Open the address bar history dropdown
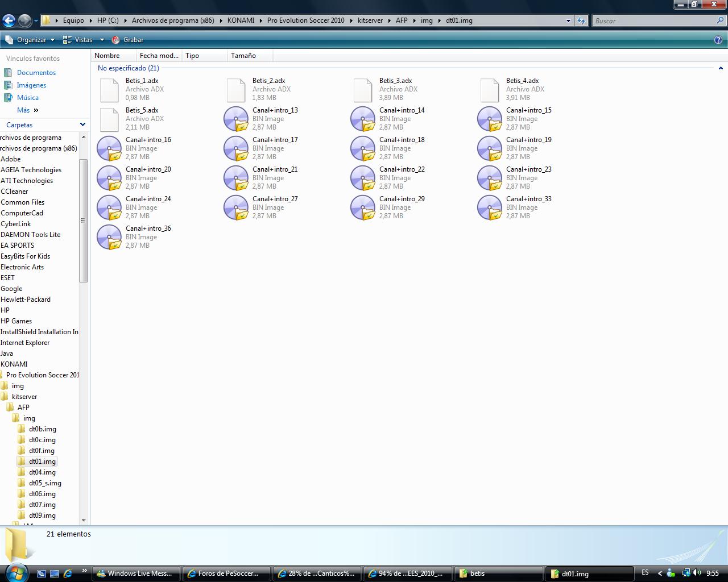 [x=568, y=20]
